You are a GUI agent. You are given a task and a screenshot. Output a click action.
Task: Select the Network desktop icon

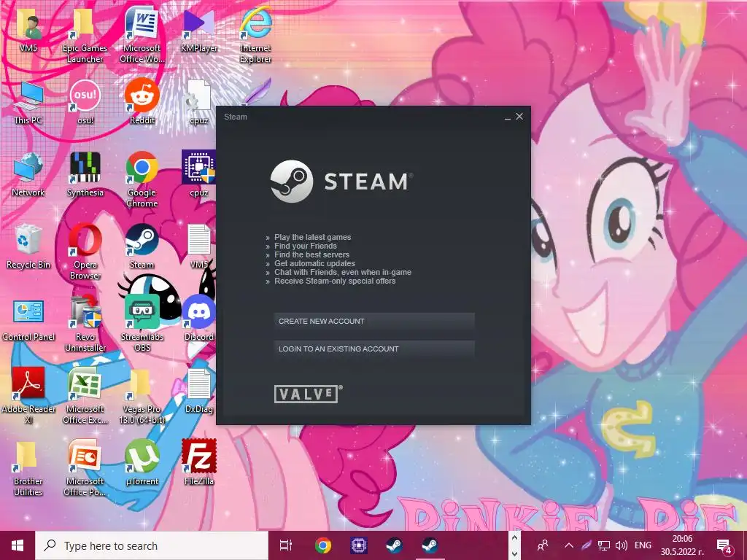point(28,174)
